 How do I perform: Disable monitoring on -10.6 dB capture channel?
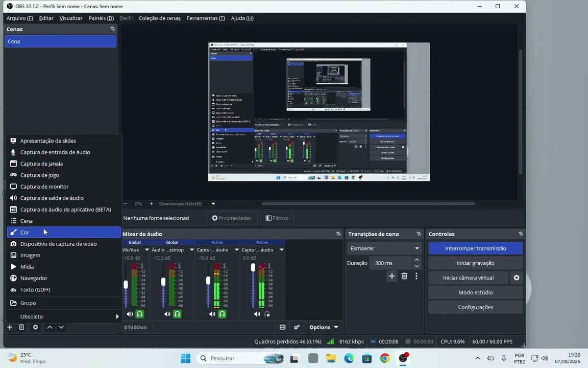click(222, 314)
